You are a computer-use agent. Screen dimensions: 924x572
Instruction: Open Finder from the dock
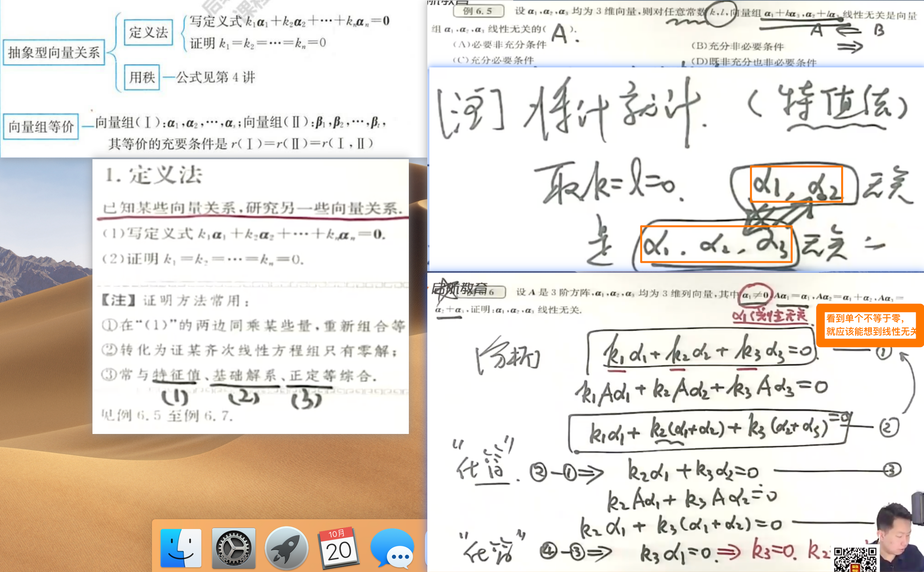coord(181,548)
